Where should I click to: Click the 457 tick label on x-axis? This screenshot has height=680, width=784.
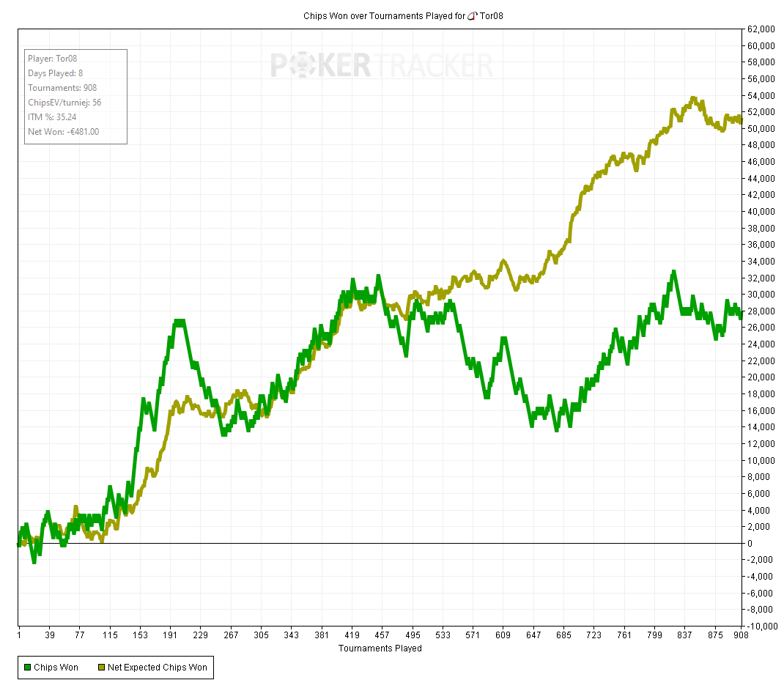coord(382,636)
